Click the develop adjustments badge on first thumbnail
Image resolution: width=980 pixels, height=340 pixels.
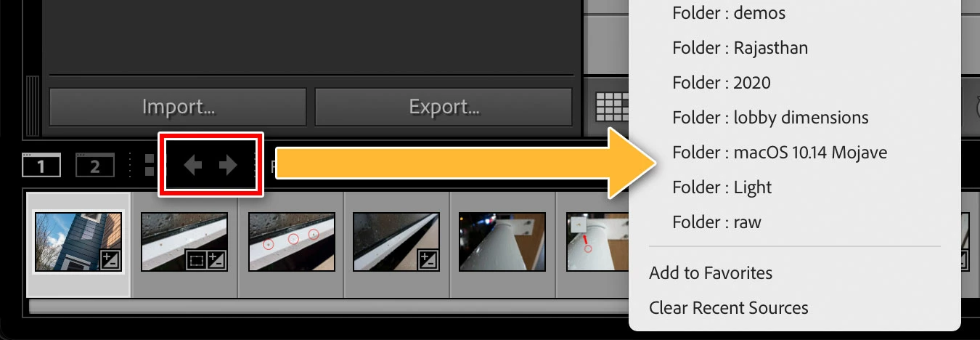tap(110, 260)
